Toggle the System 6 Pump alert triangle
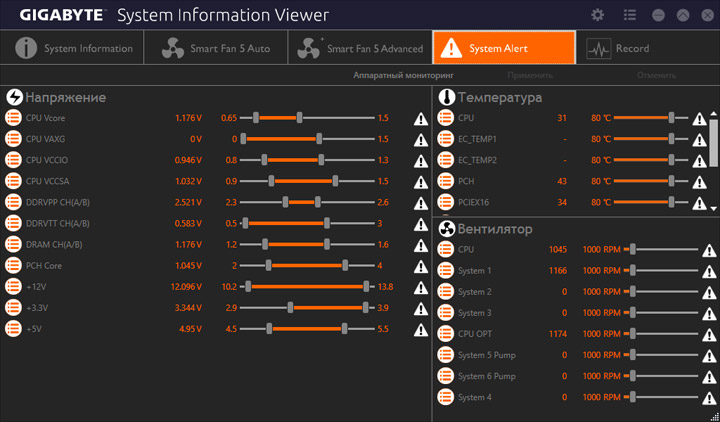Image resolution: width=720 pixels, height=422 pixels. click(x=709, y=377)
